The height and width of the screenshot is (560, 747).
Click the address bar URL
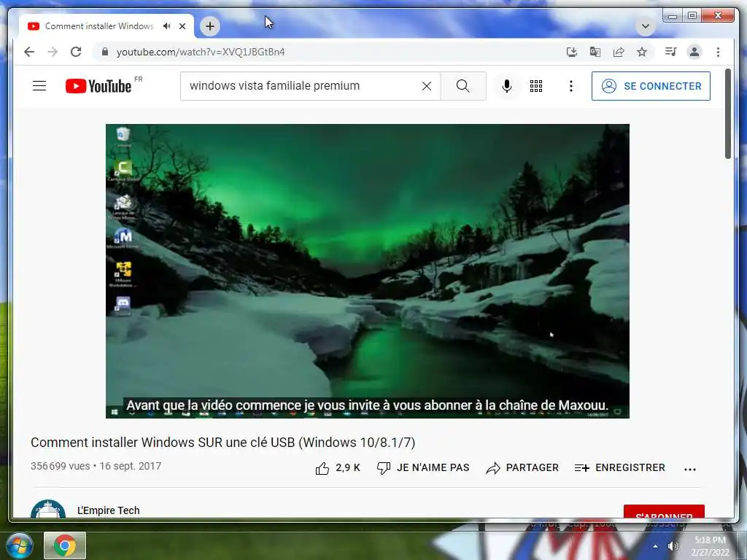coord(201,52)
